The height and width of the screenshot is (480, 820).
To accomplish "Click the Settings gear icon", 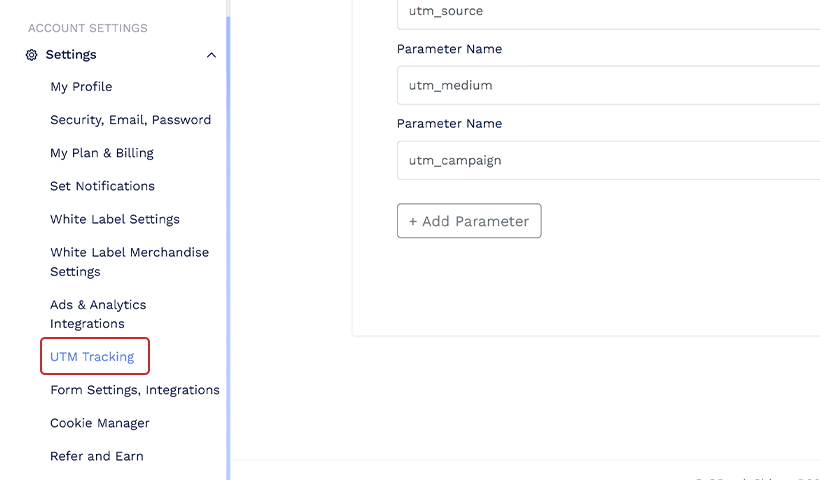I will coord(31,55).
